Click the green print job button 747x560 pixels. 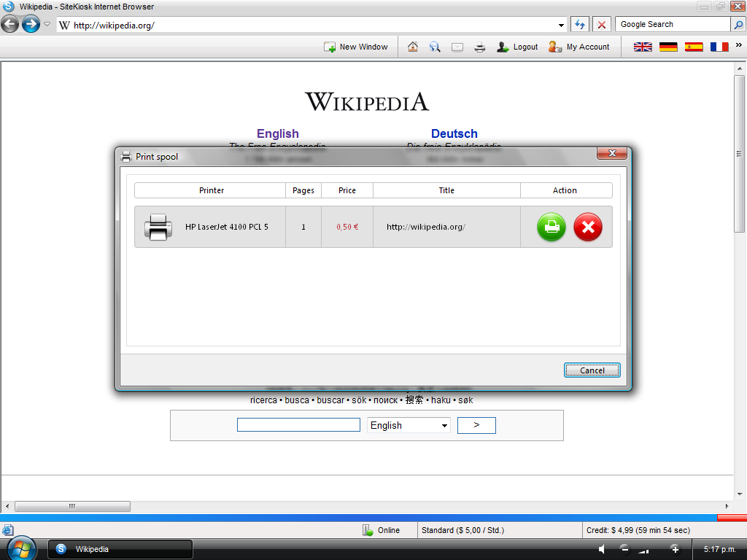point(551,227)
